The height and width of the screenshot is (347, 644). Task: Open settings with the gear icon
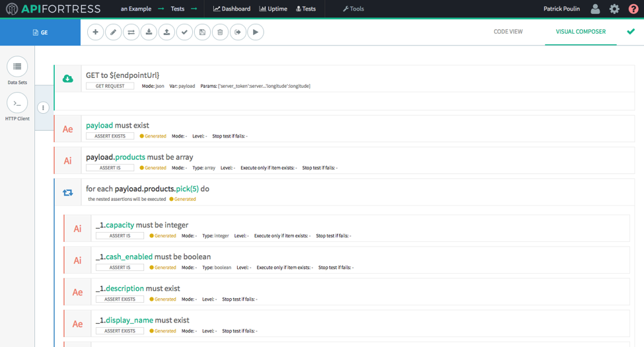pos(614,9)
